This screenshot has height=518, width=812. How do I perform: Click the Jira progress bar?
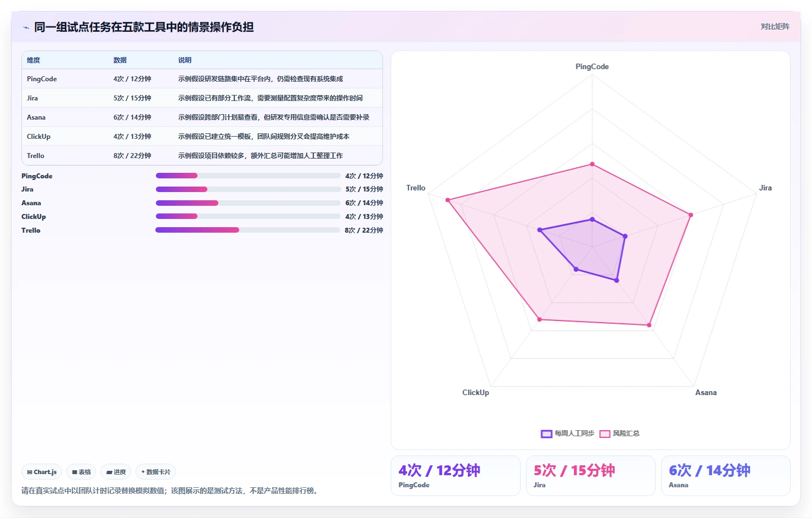click(x=248, y=189)
